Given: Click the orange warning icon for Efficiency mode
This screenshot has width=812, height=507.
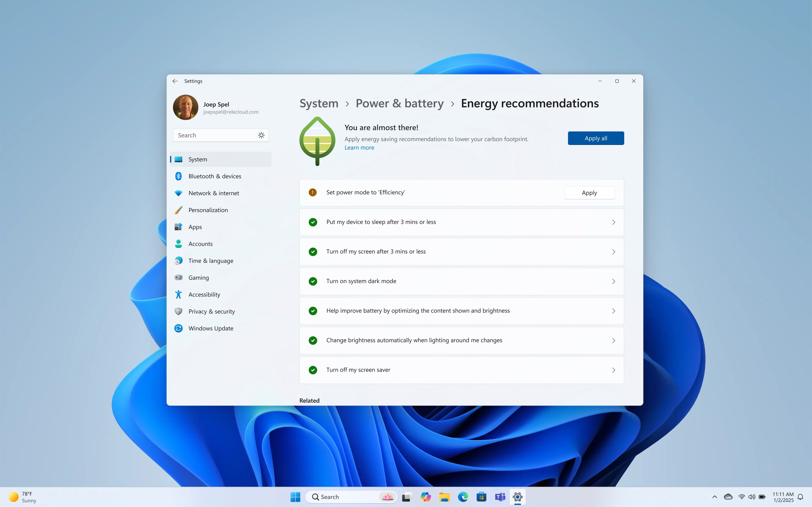Looking at the screenshot, I should pyautogui.click(x=312, y=192).
